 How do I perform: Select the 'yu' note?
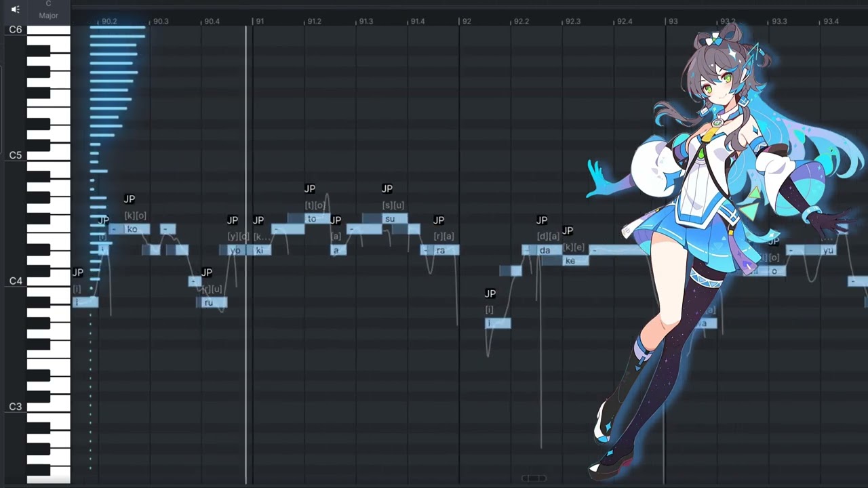click(x=828, y=251)
